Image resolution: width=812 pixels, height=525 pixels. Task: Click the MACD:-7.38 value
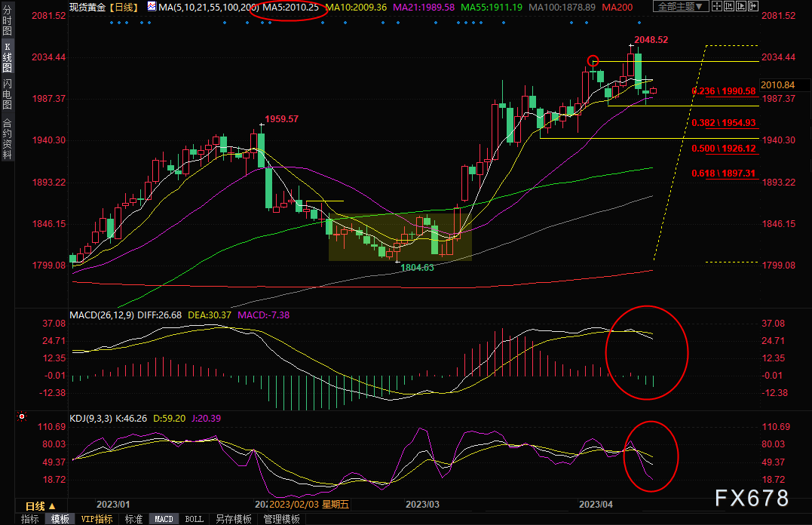[x=264, y=315]
